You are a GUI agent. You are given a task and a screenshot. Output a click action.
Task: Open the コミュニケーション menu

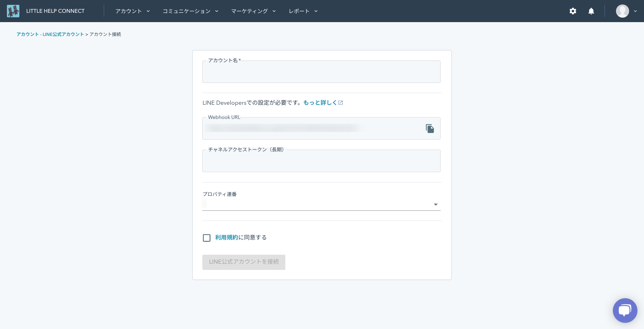(191, 11)
